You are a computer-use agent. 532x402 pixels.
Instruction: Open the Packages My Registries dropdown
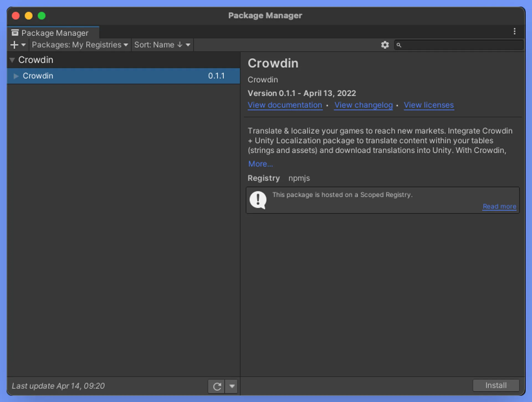click(x=80, y=45)
